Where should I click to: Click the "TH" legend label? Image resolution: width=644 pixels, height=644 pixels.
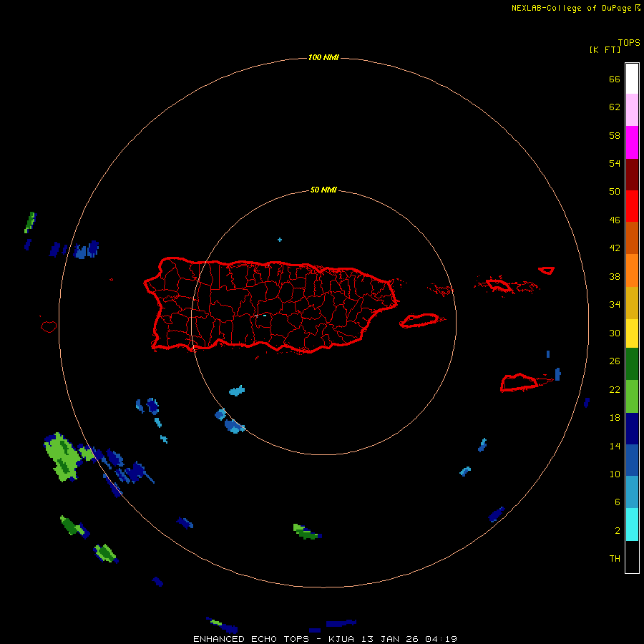tap(615, 559)
